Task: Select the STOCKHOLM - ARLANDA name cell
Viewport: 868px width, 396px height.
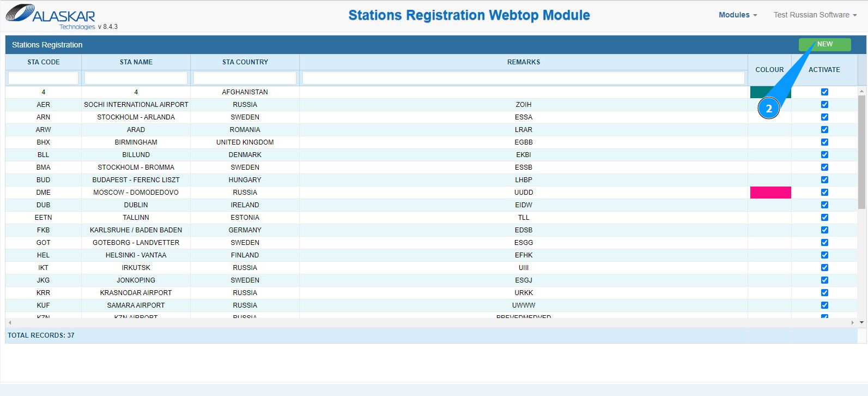Action: (x=136, y=117)
